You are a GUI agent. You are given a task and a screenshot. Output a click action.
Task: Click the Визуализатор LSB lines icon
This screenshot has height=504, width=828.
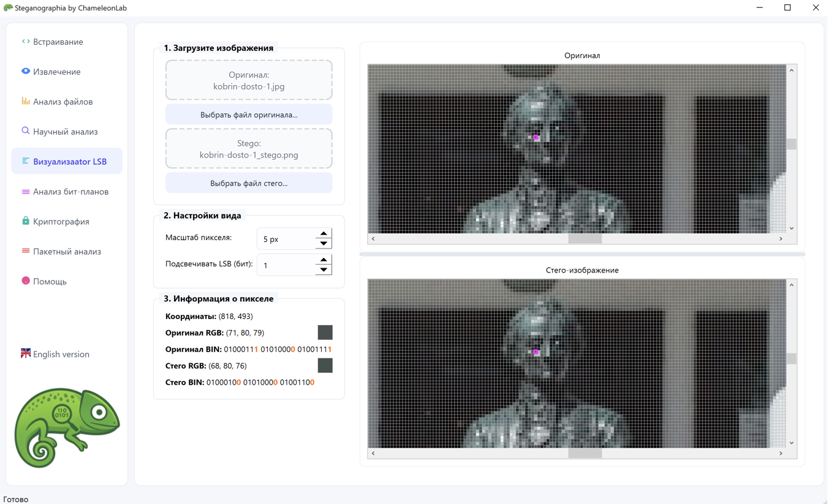pos(26,161)
